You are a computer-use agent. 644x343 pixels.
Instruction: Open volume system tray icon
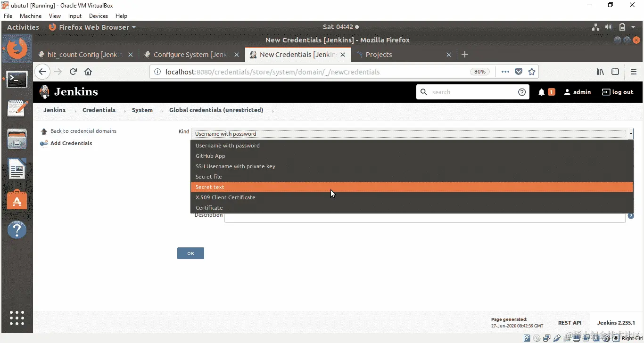[609, 27]
